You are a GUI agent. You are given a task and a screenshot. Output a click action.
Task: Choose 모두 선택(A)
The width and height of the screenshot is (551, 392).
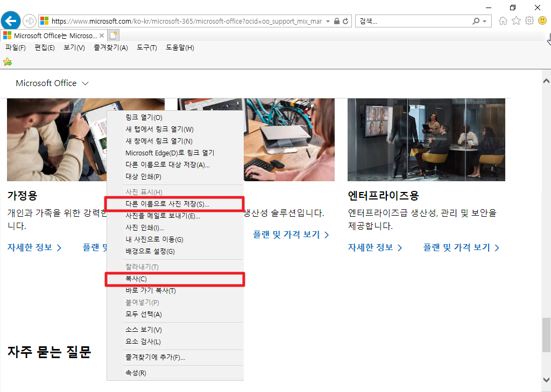coord(175,315)
